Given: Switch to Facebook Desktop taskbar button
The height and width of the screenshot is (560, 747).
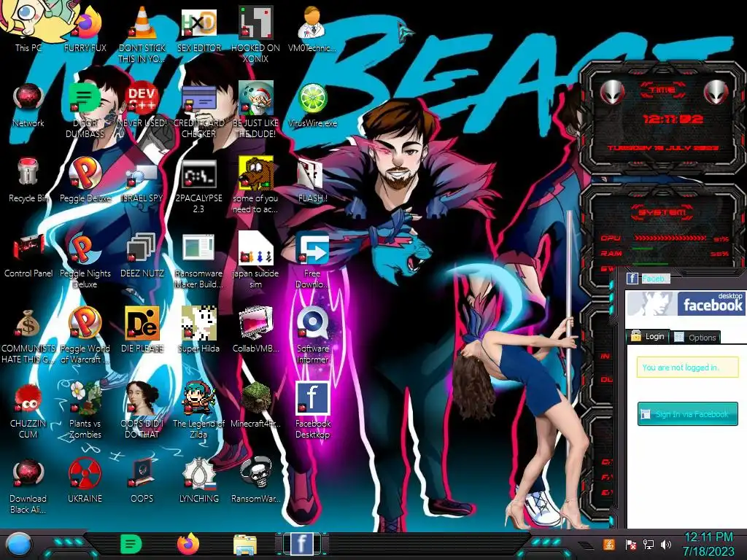Looking at the screenshot, I should tap(301, 544).
